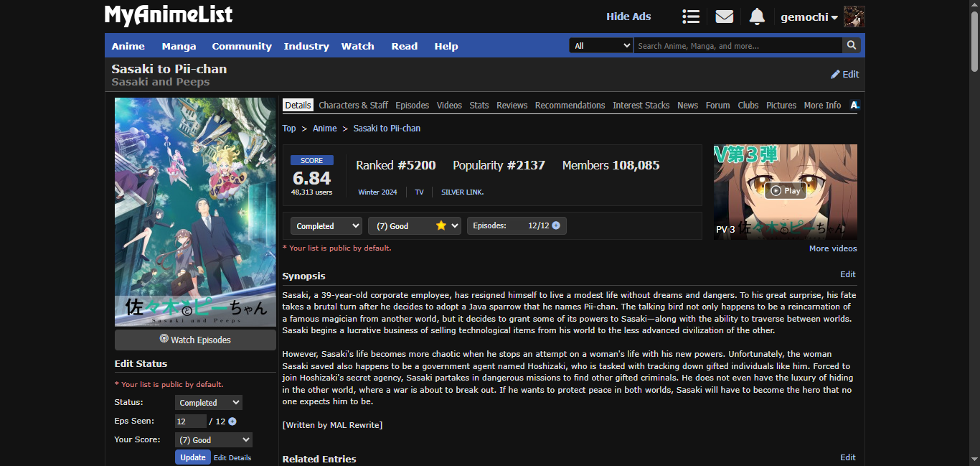
Task: Click the TV type link
Action: coord(419,192)
